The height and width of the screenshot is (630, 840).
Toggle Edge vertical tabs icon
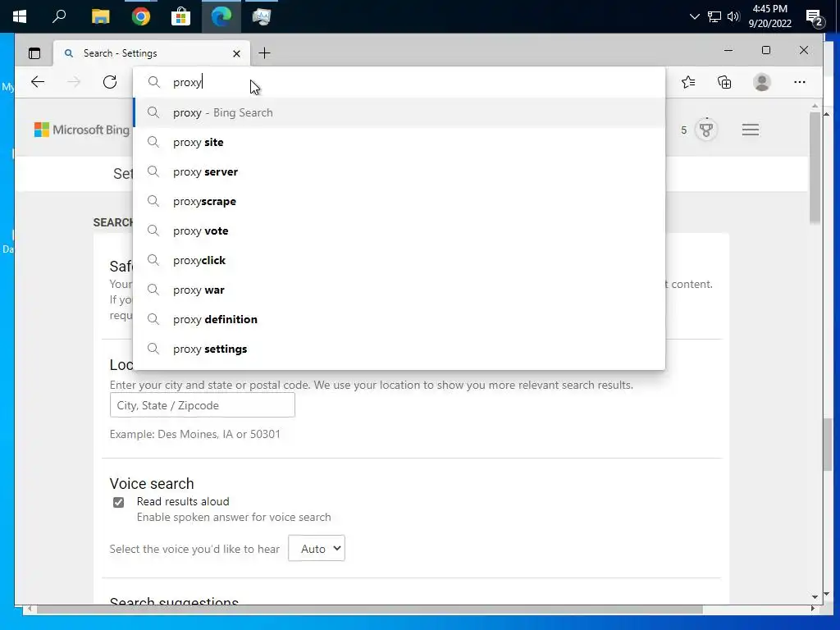(x=34, y=53)
